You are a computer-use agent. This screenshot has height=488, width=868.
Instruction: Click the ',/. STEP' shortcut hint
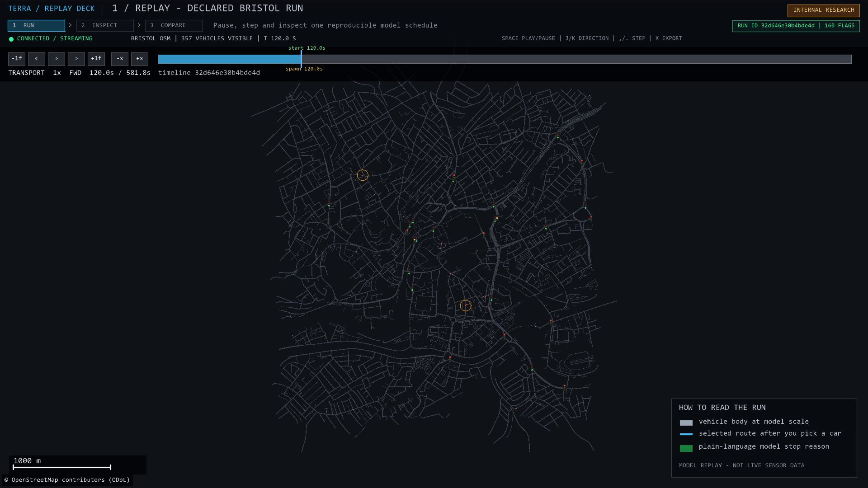632,38
